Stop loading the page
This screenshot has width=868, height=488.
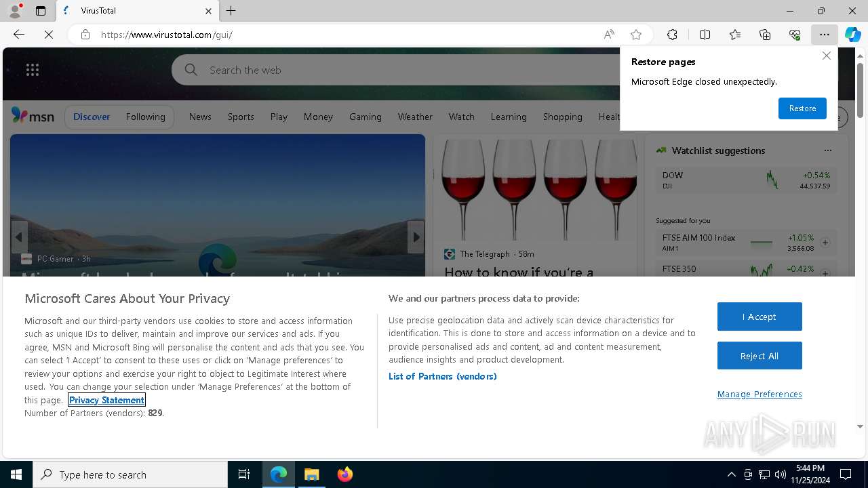[x=49, y=35]
